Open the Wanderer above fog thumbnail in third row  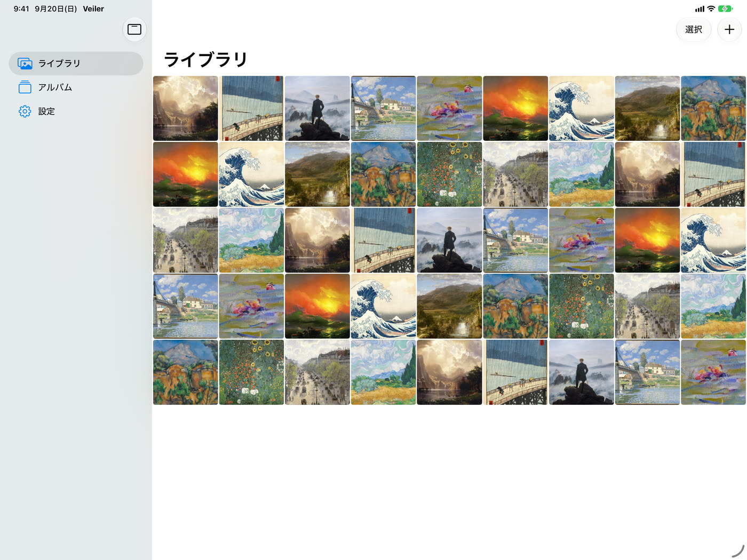449,241
